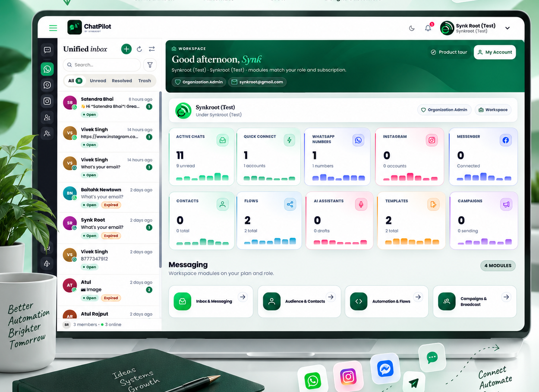This screenshot has height=392, width=539.
Task: Open the Campaigns & Broadcast module
Action: 475,301
